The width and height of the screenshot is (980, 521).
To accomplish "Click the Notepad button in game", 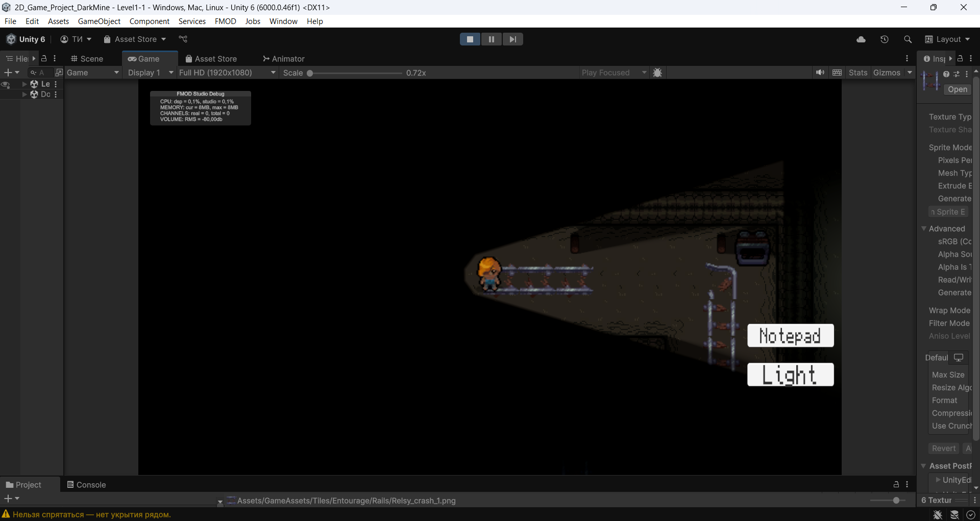I will coord(790,336).
